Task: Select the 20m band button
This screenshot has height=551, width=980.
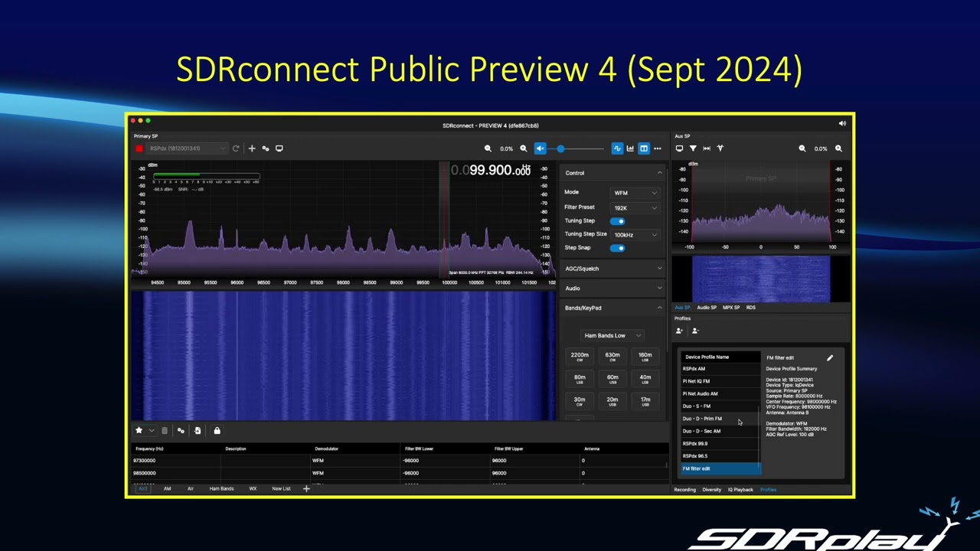Action: tap(612, 401)
